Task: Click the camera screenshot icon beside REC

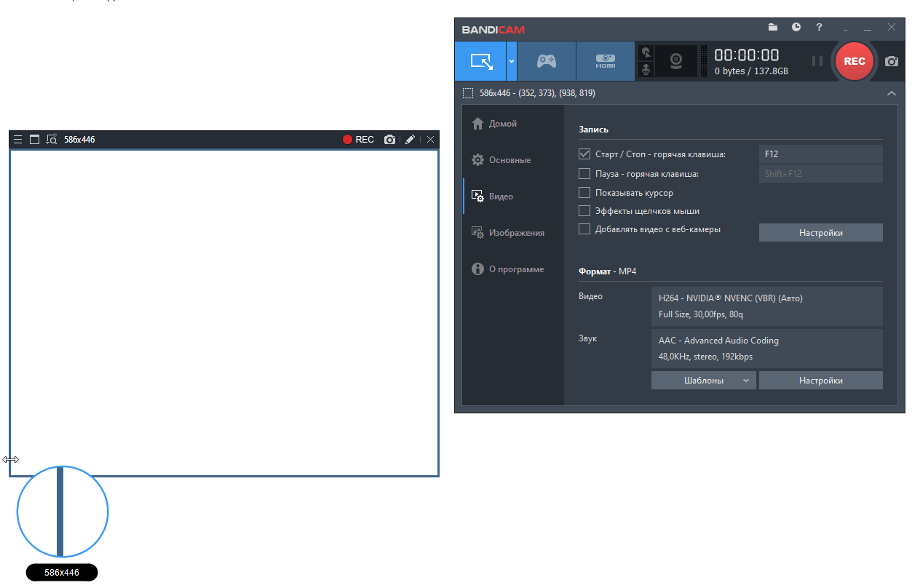Action: 891,62
